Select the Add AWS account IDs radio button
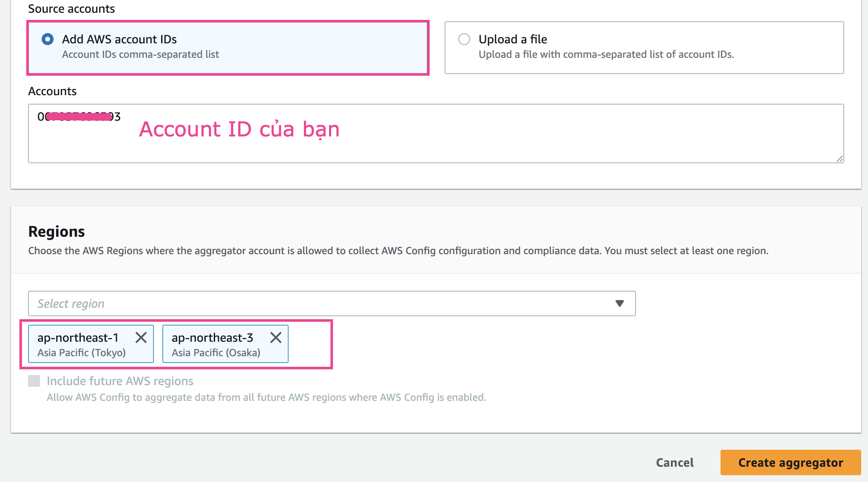This screenshot has height=482, width=868. (x=48, y=40)
